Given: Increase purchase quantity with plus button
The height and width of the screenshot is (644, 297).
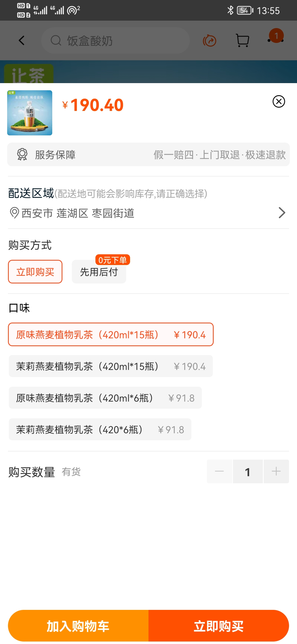Looking at the screenshot, I should 276,471.
